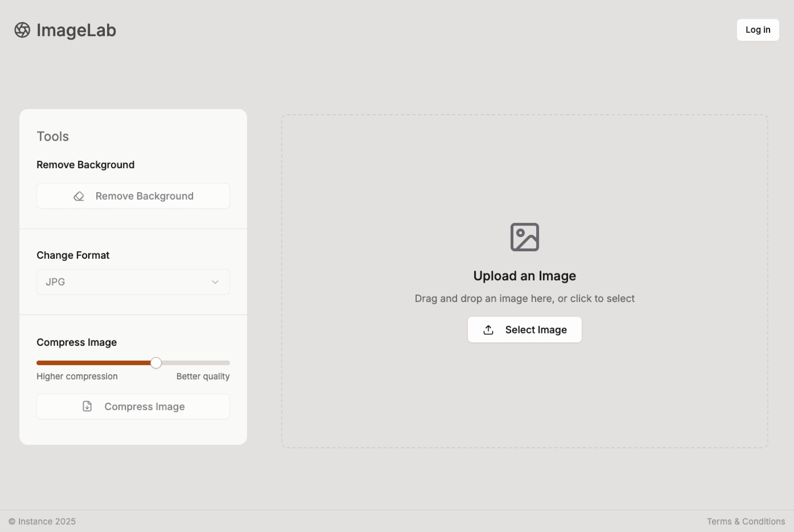Screen dimensions: 794x532
Task: Click the "© Instance 2025" footer text
Action: (x=42, y=522)
